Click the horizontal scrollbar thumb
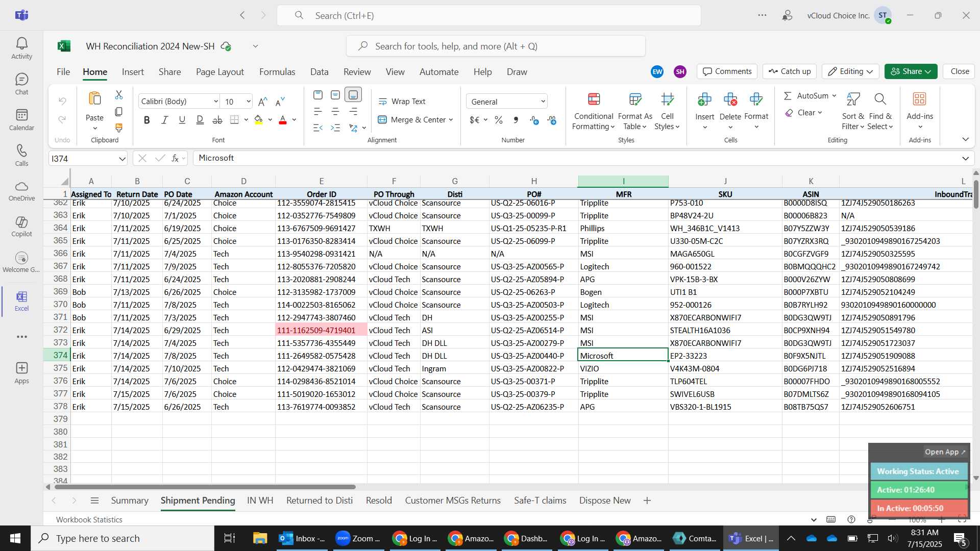This screenshot has height=551, width=980. [x=205, y=487]
